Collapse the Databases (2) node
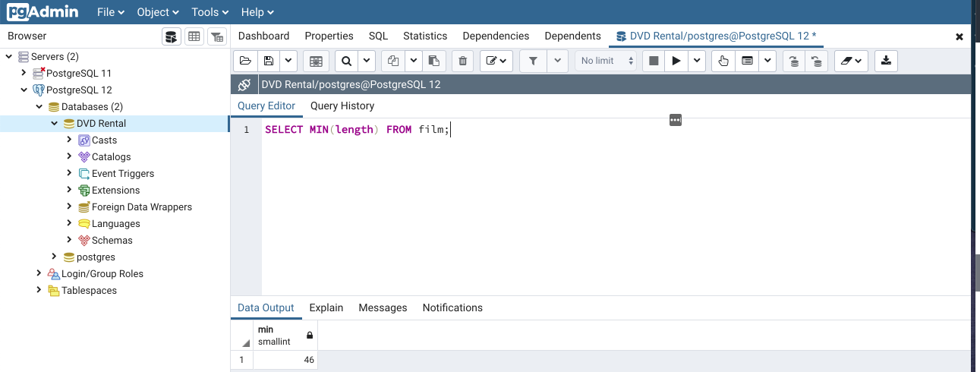The width and height of the screenshot is (980, 372). coord(39,106)
